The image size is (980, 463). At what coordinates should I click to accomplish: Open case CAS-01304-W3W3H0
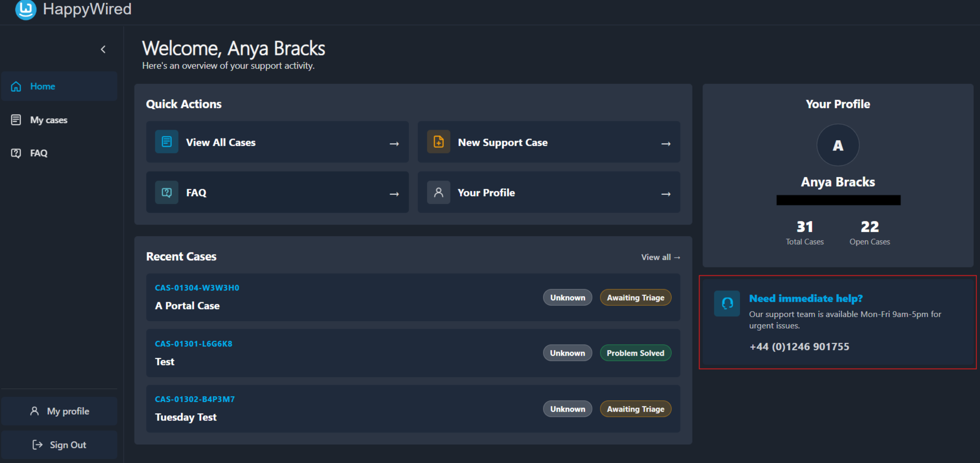pos(197,287)
